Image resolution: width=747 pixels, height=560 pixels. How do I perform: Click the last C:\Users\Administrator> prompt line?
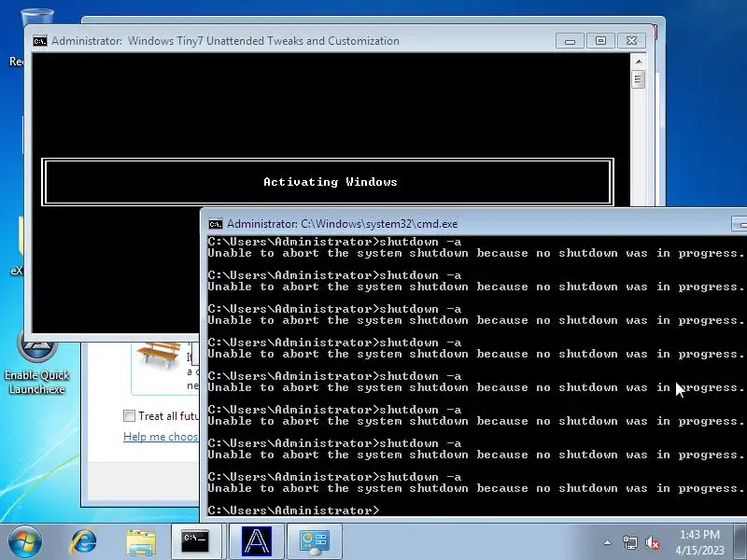click(x=293, y=511)
